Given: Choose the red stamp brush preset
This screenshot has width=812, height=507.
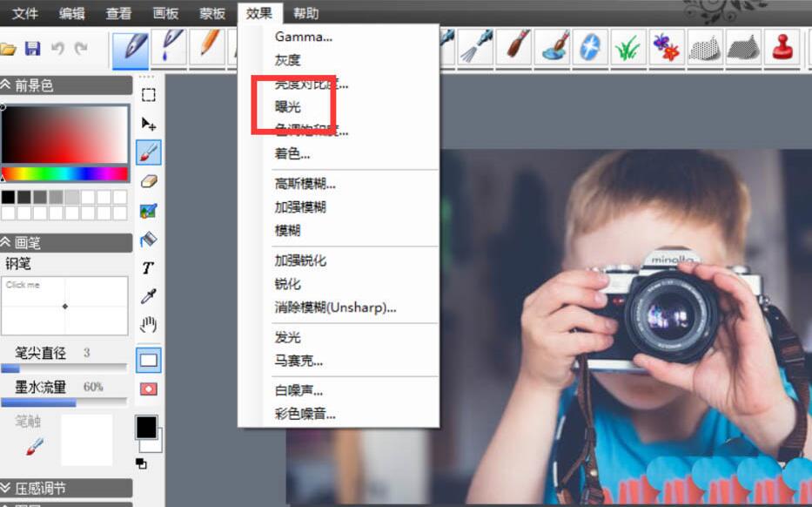Looking at the screenshot, I should [x=783, y=48].
